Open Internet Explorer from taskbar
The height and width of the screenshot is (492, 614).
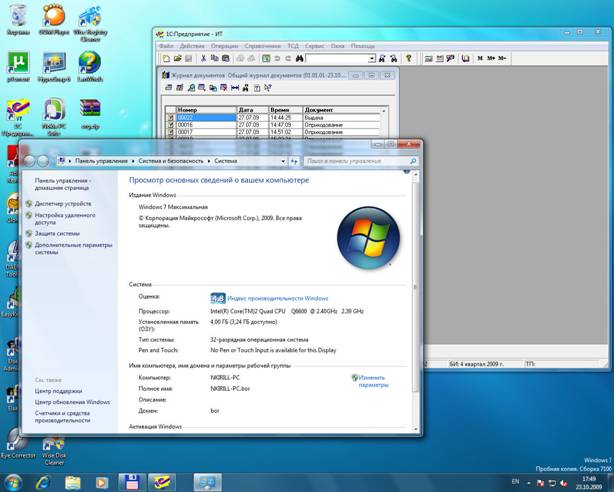42,483
